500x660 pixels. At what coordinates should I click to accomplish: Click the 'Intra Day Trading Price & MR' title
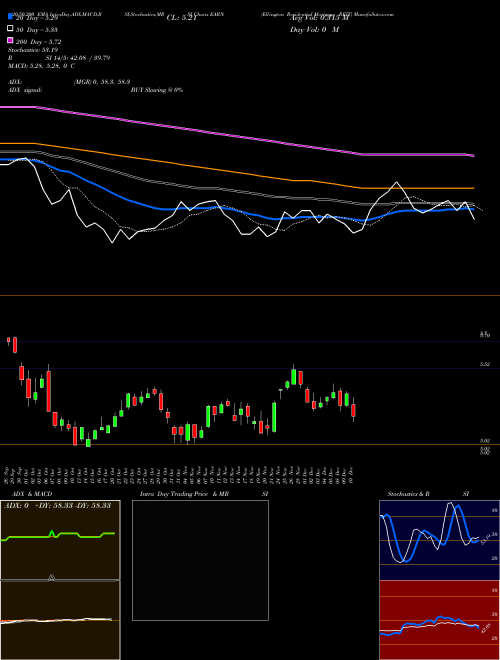[x=184, y=494]
